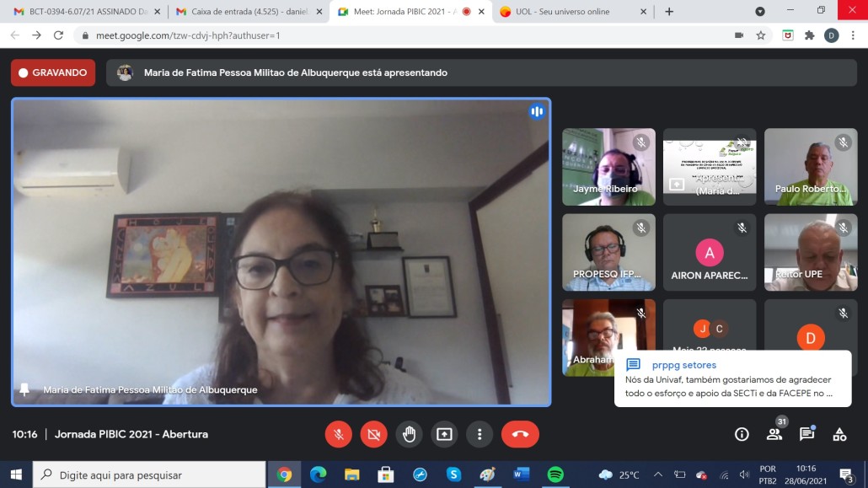Open the three-dot more options menu
868x488 pixels.
coord(480,434)
